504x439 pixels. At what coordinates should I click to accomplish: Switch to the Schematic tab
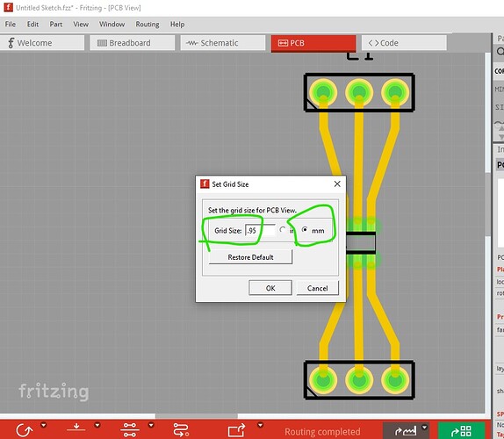(223, 43)
